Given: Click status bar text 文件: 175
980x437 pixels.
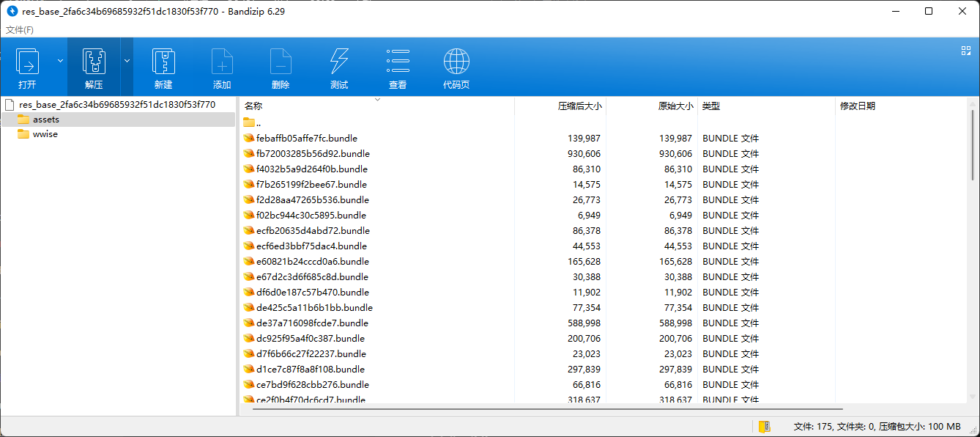Looking at the screenshot, I should (x=814, y=427).
